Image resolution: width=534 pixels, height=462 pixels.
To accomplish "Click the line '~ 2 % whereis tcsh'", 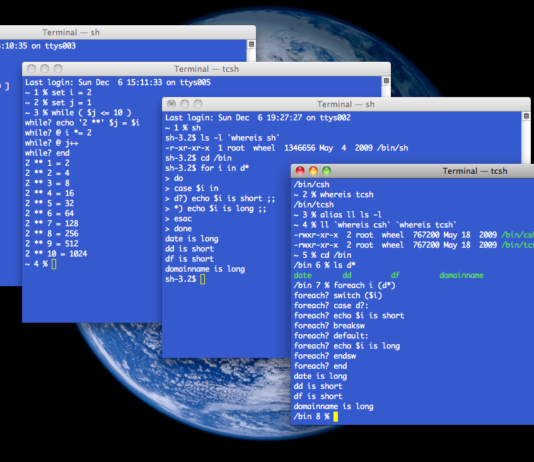I will 334,194.
